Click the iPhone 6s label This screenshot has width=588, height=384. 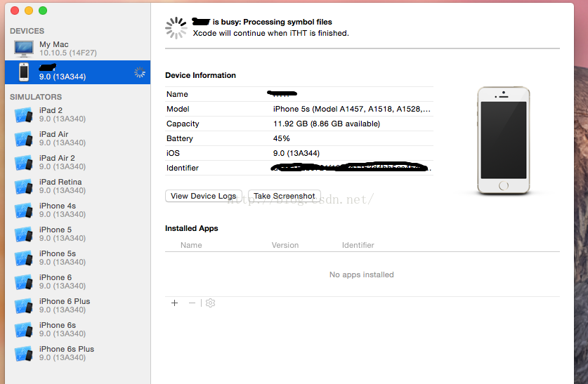pyautogui.click(x=58, y=325)
